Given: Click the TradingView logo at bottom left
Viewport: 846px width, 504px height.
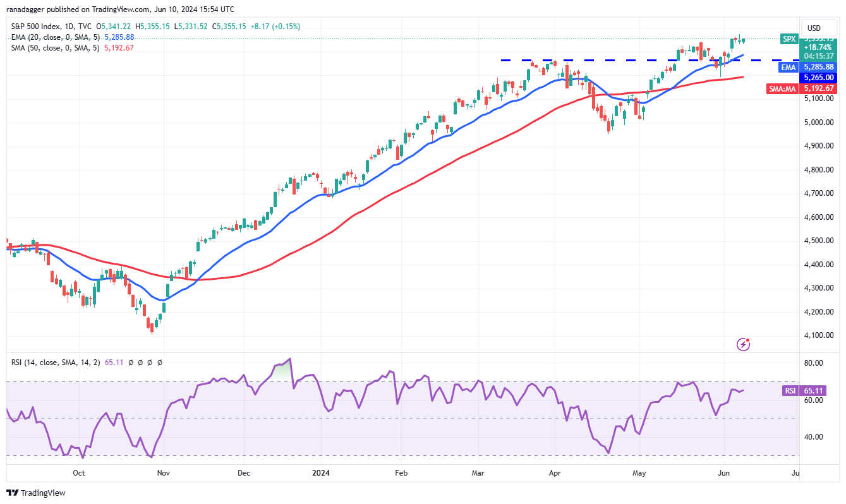Looking at the screenshot, I should pyautogui.click(x=36, y=493).
